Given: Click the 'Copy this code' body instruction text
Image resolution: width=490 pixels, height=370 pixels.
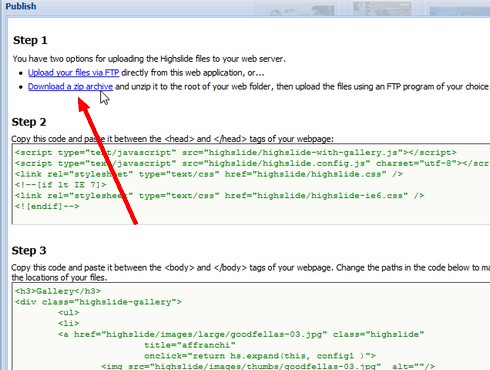Looking at the screenshot, I should 251,272.
